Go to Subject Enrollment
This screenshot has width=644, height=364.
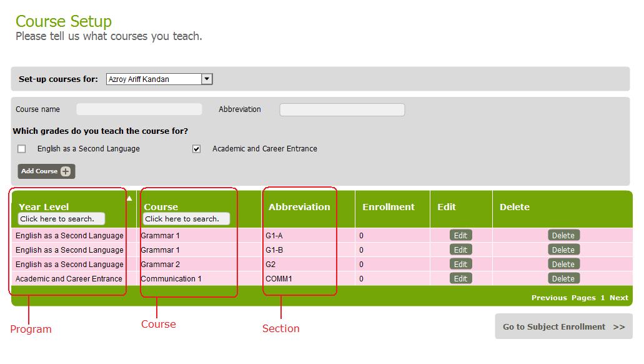(563, 326)
